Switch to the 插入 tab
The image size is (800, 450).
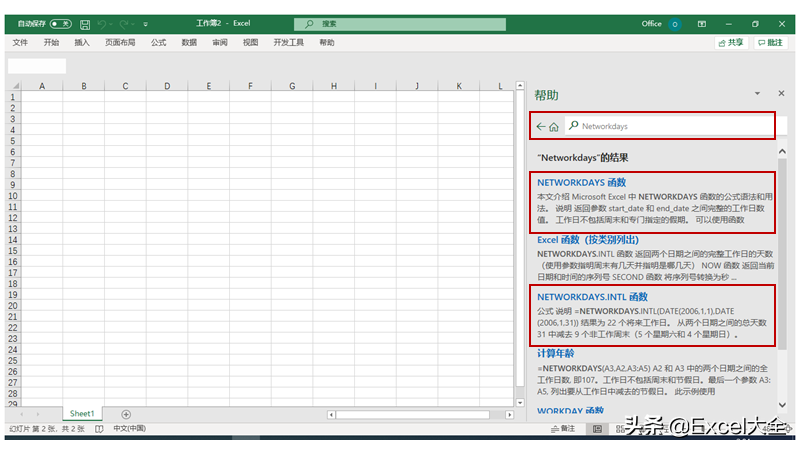tap(82, 42)
